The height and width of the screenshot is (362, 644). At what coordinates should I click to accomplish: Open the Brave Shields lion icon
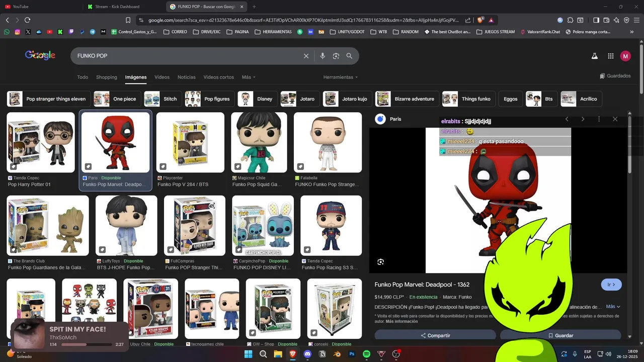[480, 20]
